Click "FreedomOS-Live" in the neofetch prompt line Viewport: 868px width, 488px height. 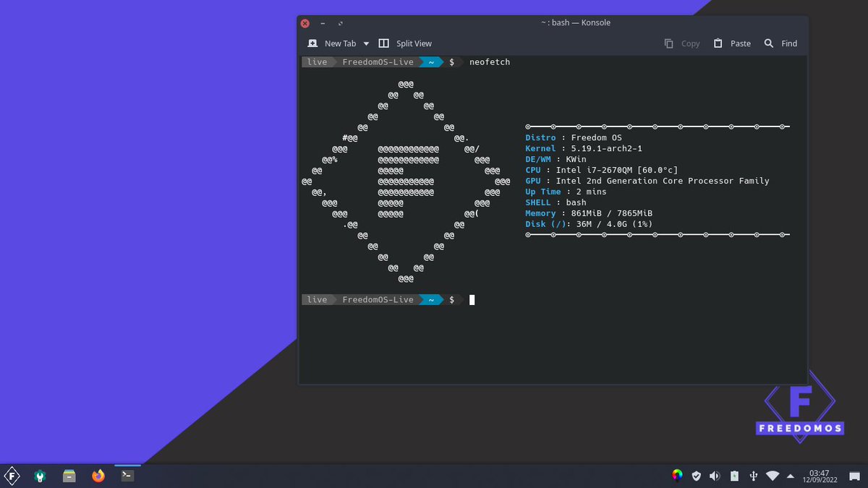[378, 62]
